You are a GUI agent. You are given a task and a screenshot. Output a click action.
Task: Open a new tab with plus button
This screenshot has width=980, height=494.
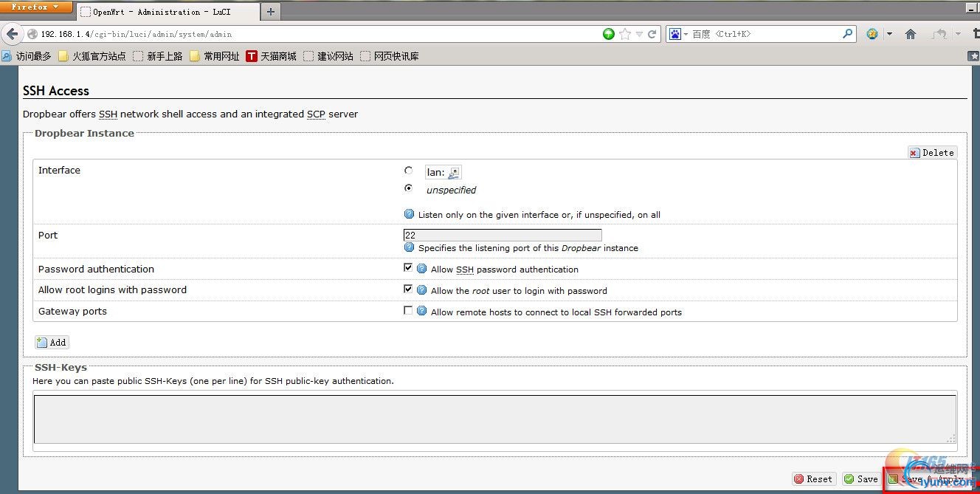[x=271, y=12]
